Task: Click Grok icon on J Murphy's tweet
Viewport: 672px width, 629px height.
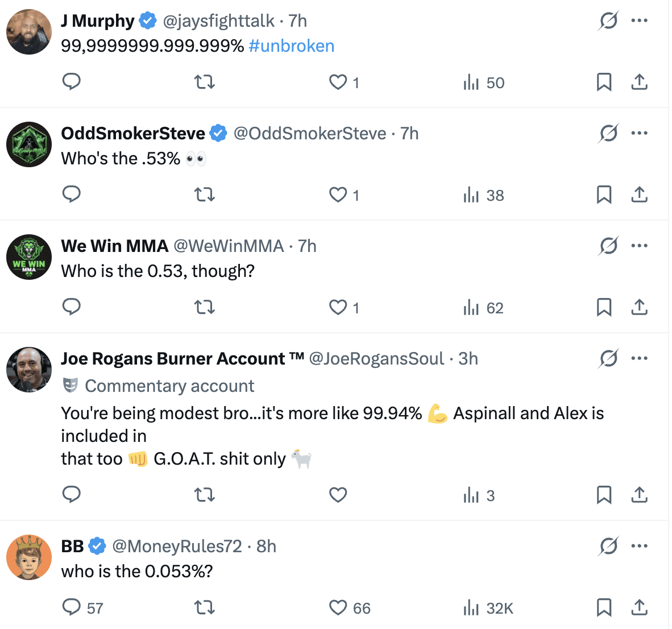Action: pyautogui.click(x=608, y=21)
